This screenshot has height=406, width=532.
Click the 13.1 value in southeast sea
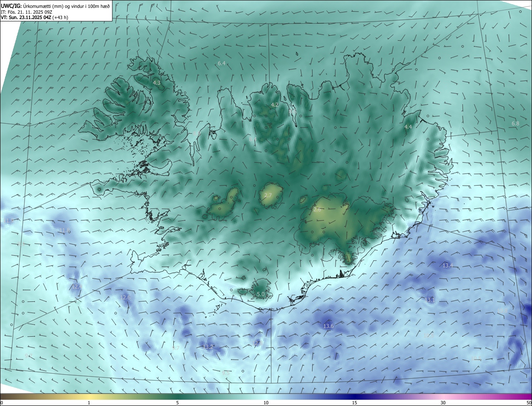(x=430, y=300)
